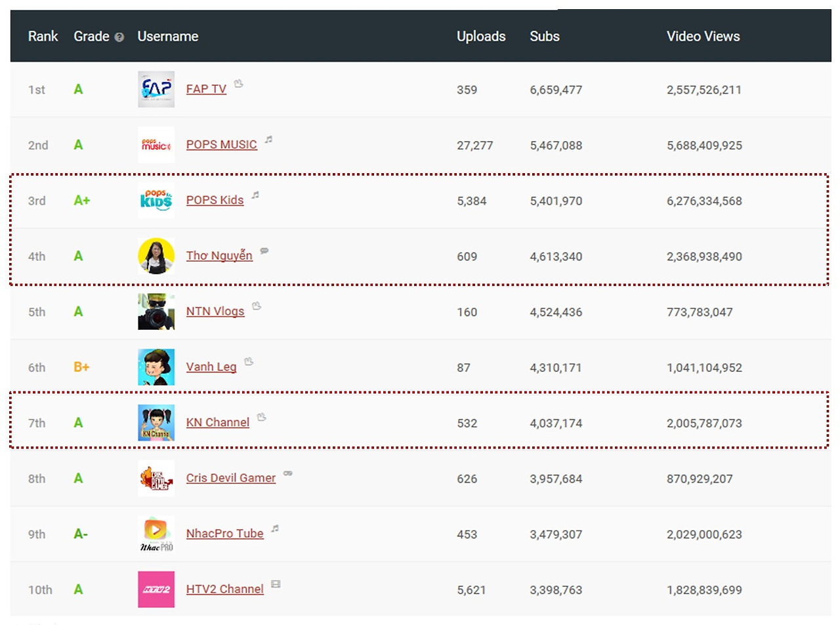Click the 1st rank cell
840x625 pixels.
tap(37, 90)
